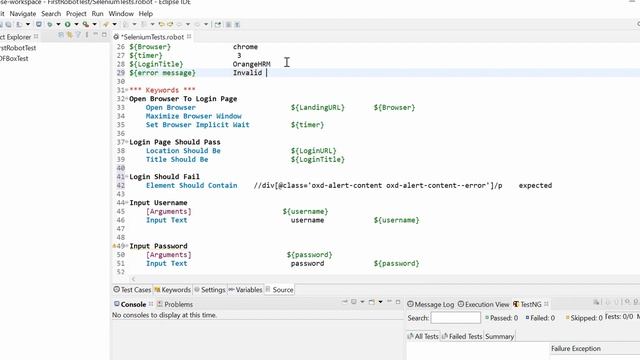Viewport: 640px width, 360px height.
Task: Click the 'chrome' value on line 26
Action: [245, 47]
